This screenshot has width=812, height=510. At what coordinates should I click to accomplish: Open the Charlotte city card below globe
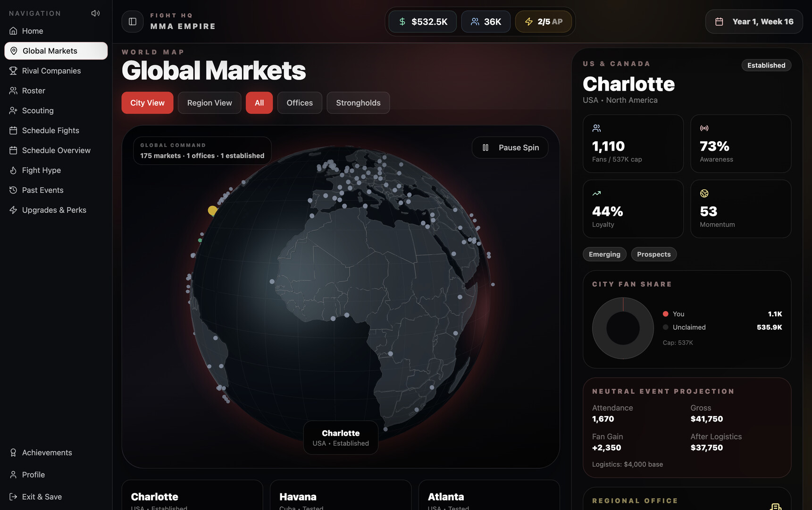(x=192, y=495)
